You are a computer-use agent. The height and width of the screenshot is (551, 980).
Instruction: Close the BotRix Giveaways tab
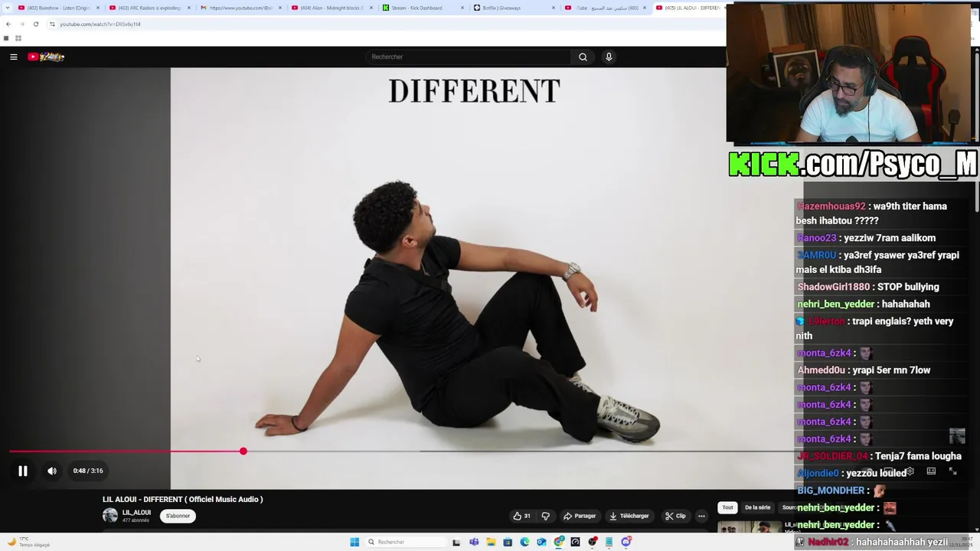pyautogui.click(x=554, y=8)
